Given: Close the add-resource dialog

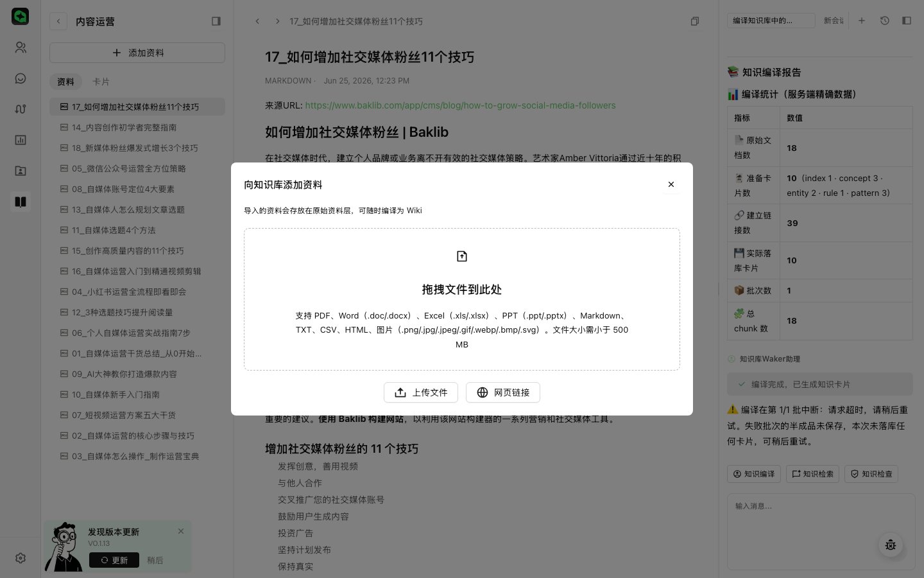Looking at the screenshot, I should [x=671, y=184].
